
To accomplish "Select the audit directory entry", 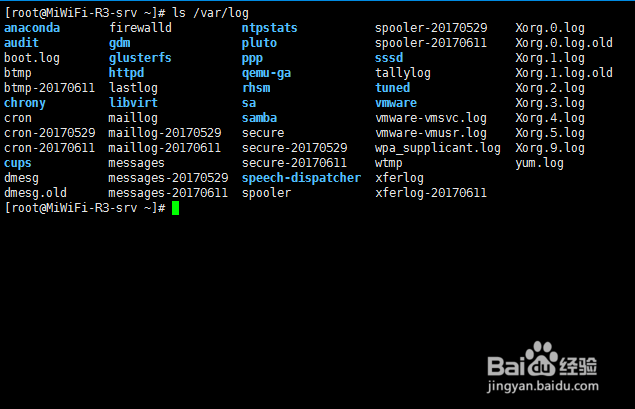I will pos(21,43).
